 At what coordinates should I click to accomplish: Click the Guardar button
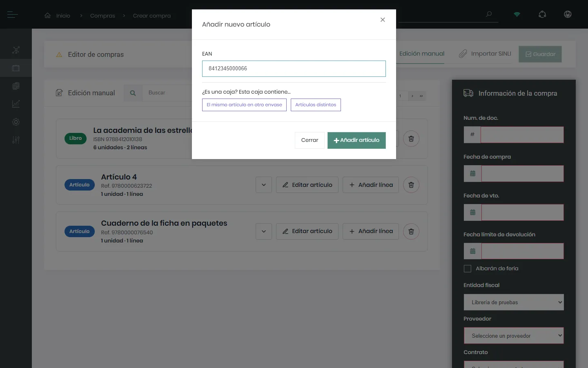[540, 54]
